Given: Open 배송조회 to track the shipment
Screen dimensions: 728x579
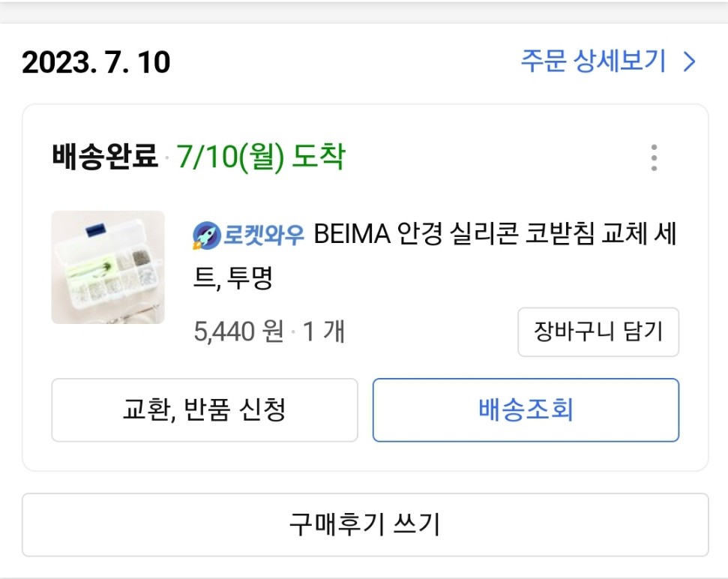Looking at the screenshot, I should (526, 410).
